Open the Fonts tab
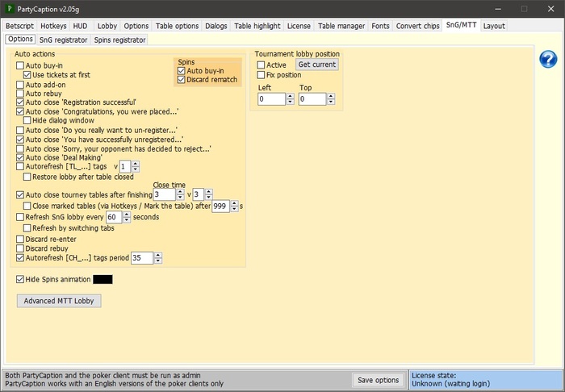The image size is (565, 392). click(x=380, y=26)
